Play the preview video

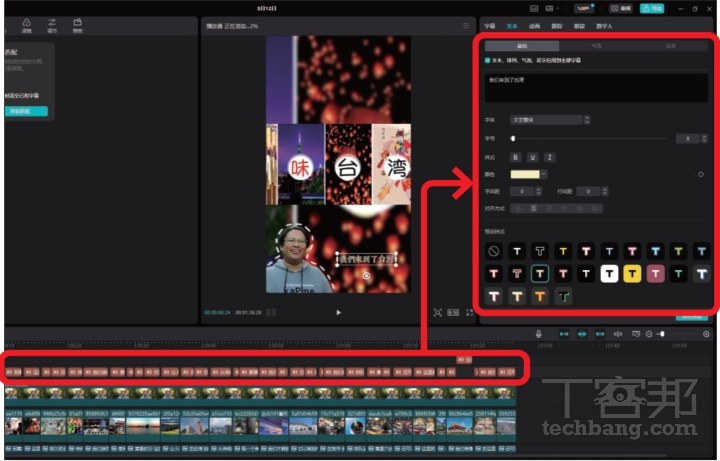338,312
